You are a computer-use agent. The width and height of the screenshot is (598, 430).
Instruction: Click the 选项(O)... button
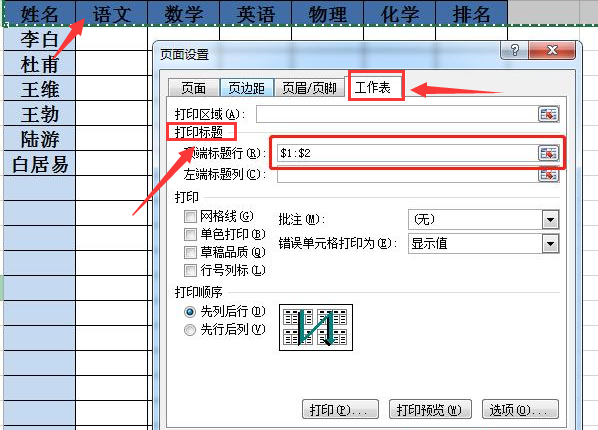(x=521, y=410)
